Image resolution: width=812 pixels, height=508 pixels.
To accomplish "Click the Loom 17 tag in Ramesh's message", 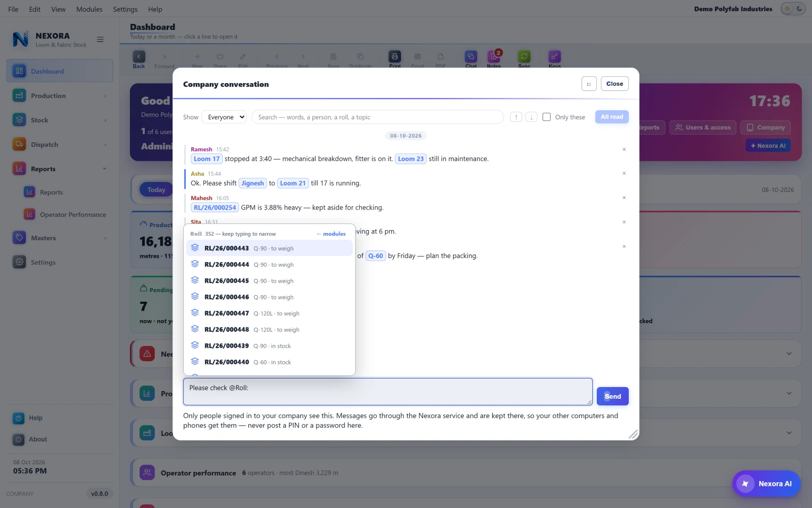I will pyautogui.click(x=207, y=159).
